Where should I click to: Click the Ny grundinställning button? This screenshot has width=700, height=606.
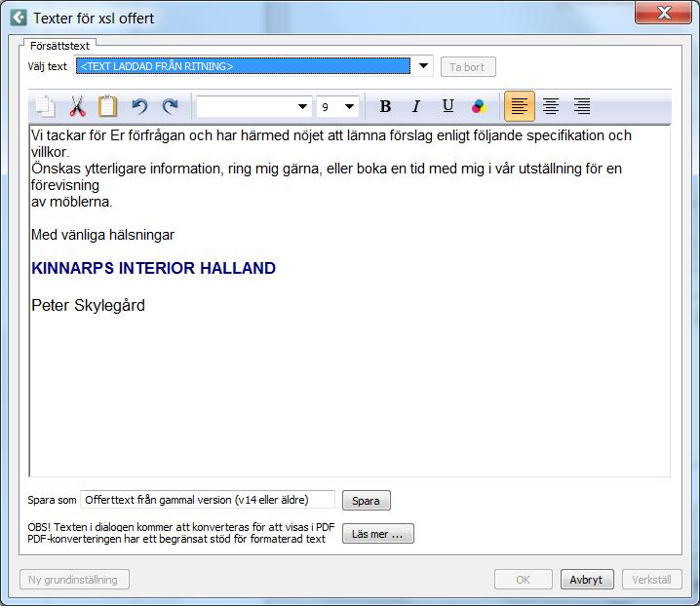[x=74, y=580]
